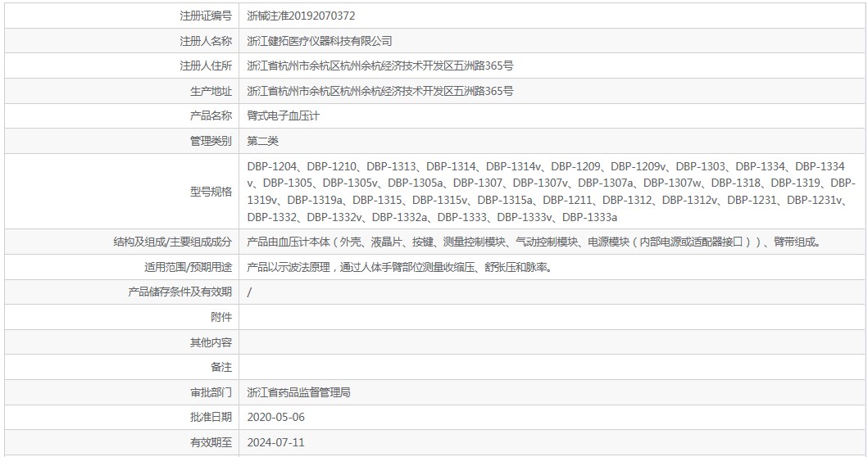Viewport: 868px width, 457px height.
Task: Click the slash value for storage conditions
Action: (x=249, y=292)
